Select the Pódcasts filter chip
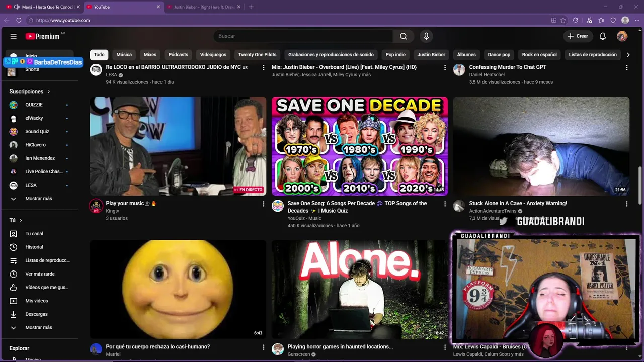Viewport: 644px width, 362px height. click(x=178, y=55)
